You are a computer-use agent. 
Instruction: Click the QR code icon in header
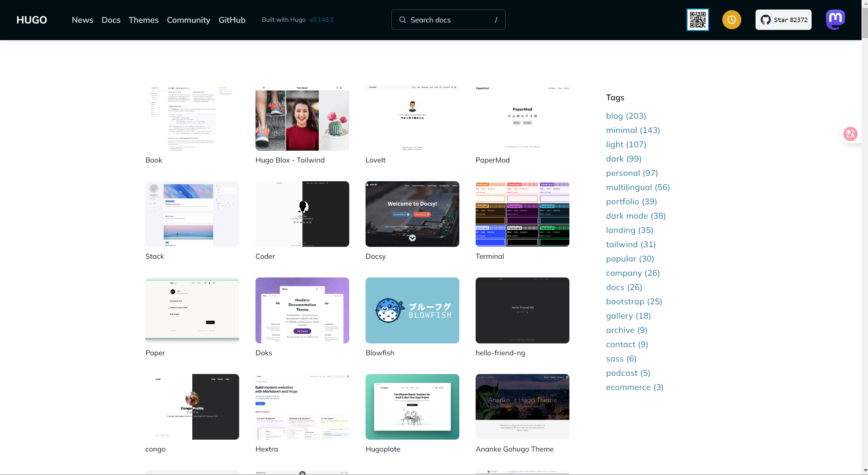point(697,20)
